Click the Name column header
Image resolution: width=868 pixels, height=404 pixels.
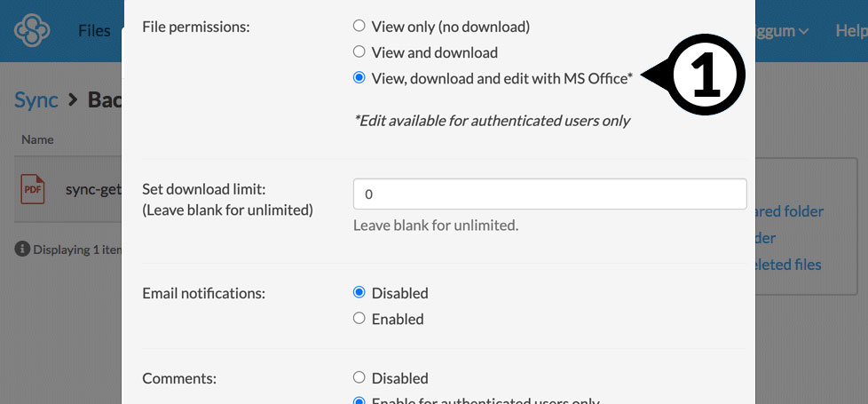[37, 139]
